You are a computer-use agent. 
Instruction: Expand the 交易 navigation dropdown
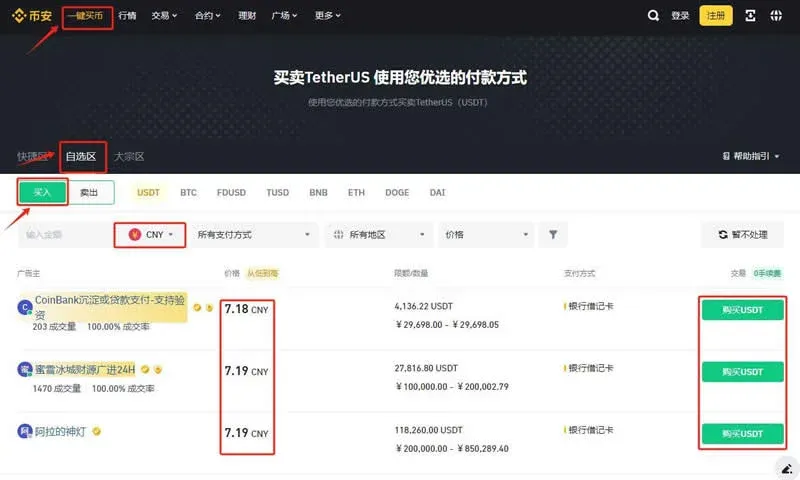(x=164, y=16)
